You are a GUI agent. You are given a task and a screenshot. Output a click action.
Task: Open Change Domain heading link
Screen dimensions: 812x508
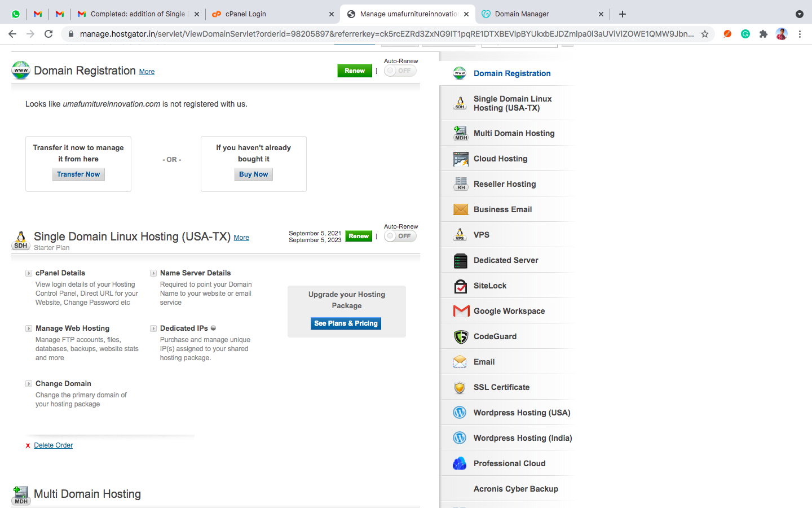pyautogui.click(x=63, y=384)
